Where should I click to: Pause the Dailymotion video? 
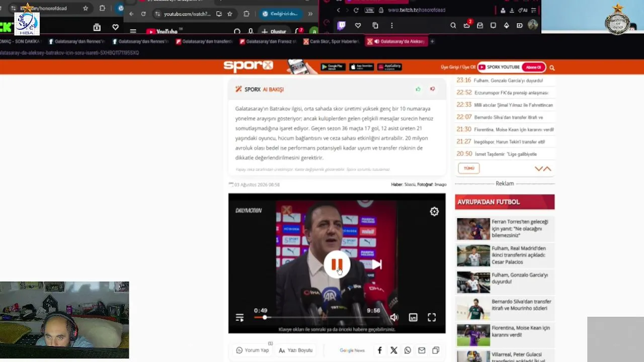(337, 265)
